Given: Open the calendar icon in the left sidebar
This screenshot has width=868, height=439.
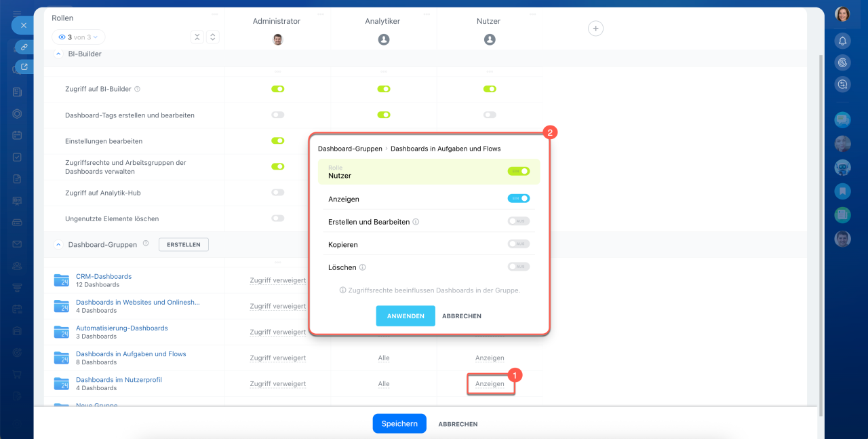Looking at the screenshot, I should 17,135.
